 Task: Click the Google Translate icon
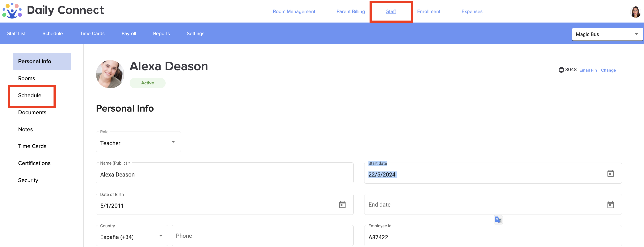coord(498,220)
